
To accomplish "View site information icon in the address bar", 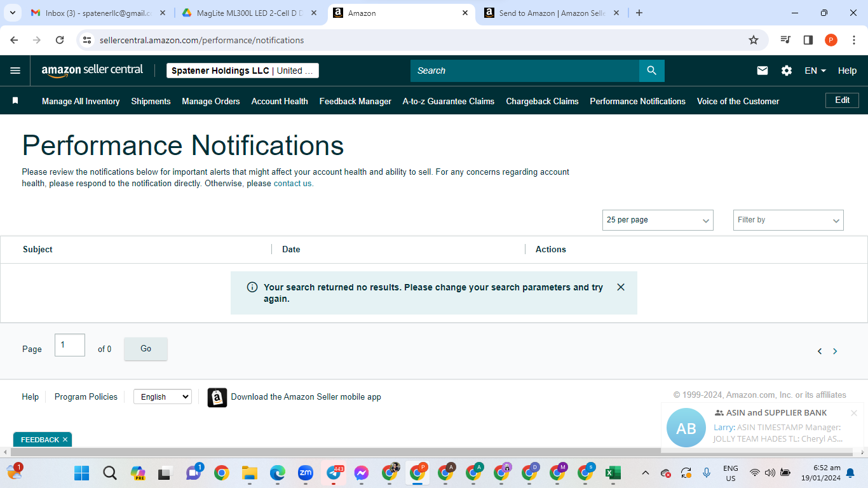I will pyautogui.click(x=88, y=40).
